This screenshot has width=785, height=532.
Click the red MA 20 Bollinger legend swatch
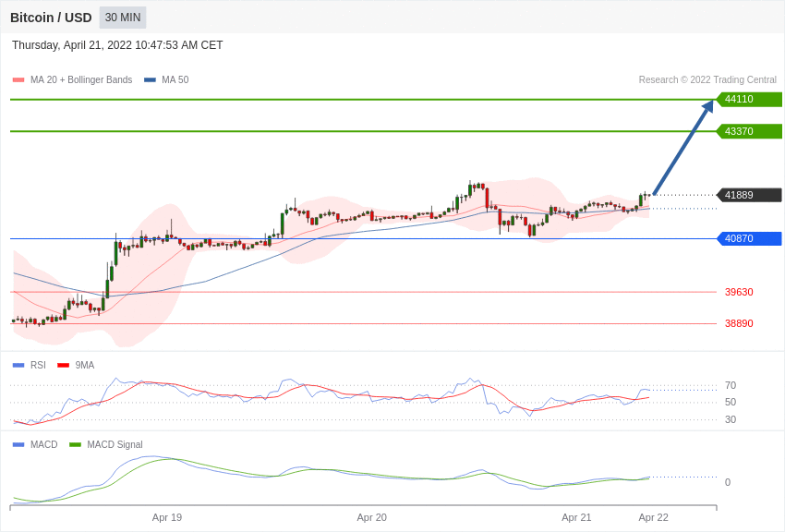(x=18, y=80)
